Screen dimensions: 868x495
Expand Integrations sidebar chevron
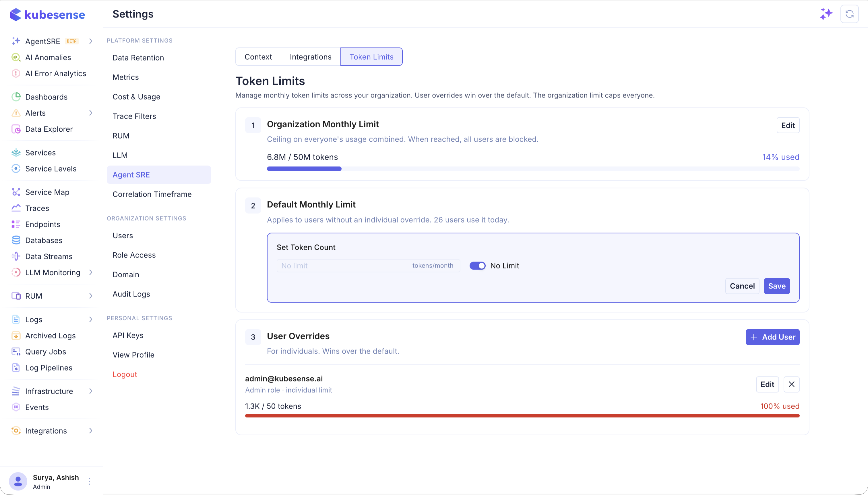pos(90,431)
